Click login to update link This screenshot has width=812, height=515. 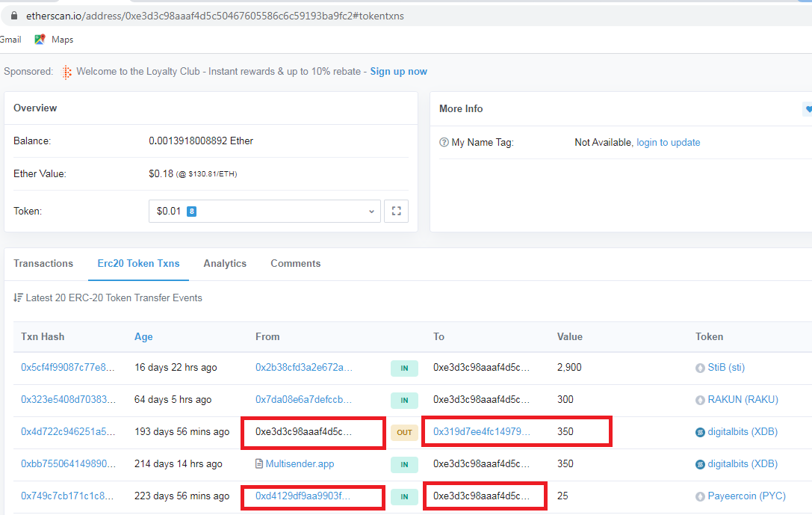668,143
